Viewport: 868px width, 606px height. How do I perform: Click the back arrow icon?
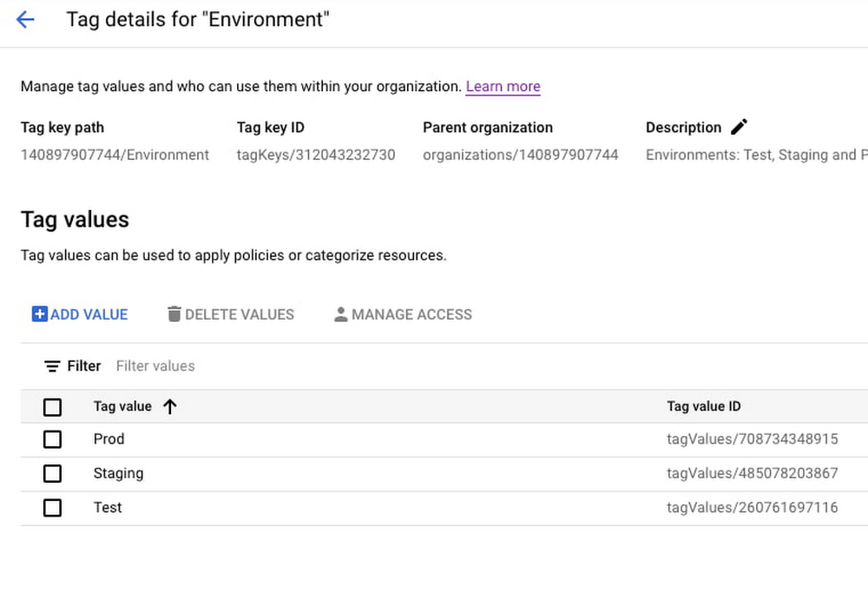pos(25,20)
